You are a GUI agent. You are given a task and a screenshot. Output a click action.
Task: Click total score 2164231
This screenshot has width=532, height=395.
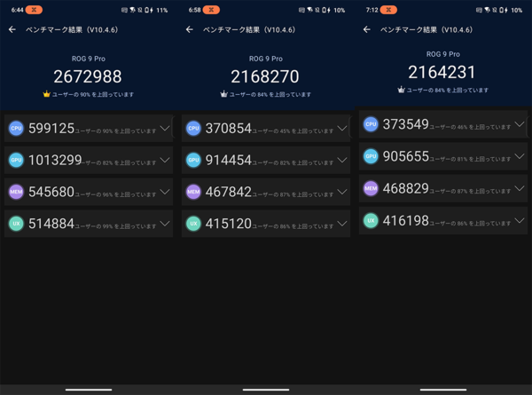point(442,72)
